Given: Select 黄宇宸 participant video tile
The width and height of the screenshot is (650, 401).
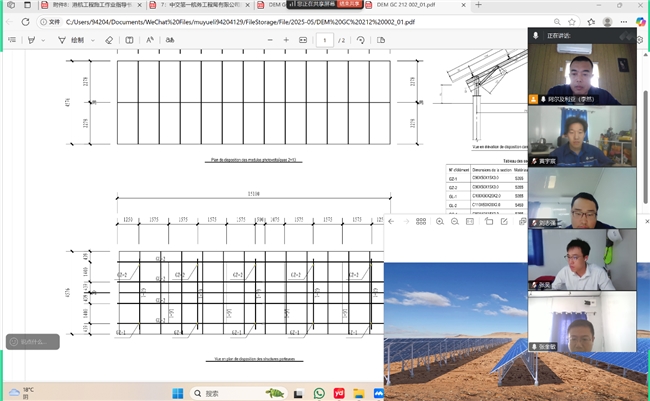Looking at the screenshot, I should coord(582,136).
